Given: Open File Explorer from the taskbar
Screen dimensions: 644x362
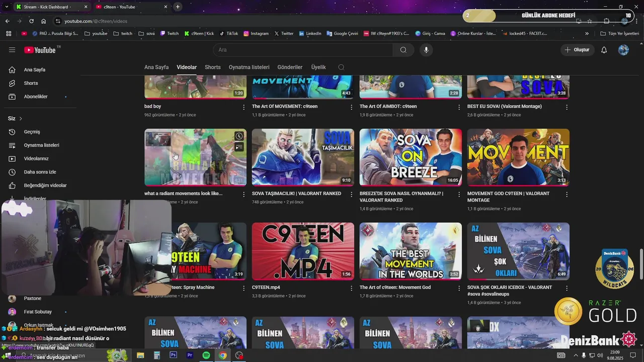Looking at the screenshot, I should (x=140, y=355).
